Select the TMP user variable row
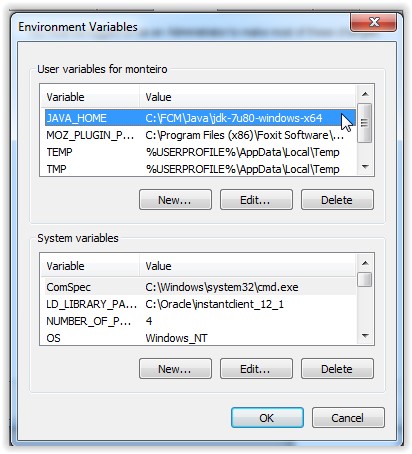Viewport: 412px width, 454px height. 200,169
